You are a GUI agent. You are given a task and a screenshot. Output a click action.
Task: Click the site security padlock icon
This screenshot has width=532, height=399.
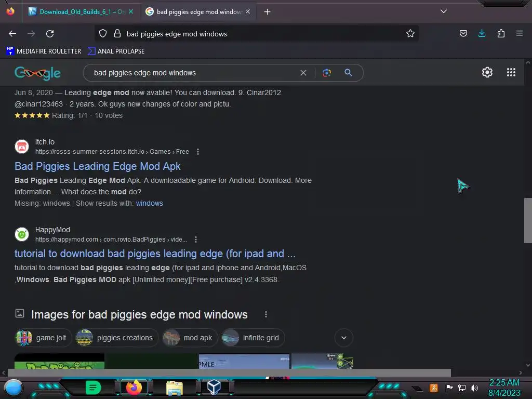click(x=117, y=34)
